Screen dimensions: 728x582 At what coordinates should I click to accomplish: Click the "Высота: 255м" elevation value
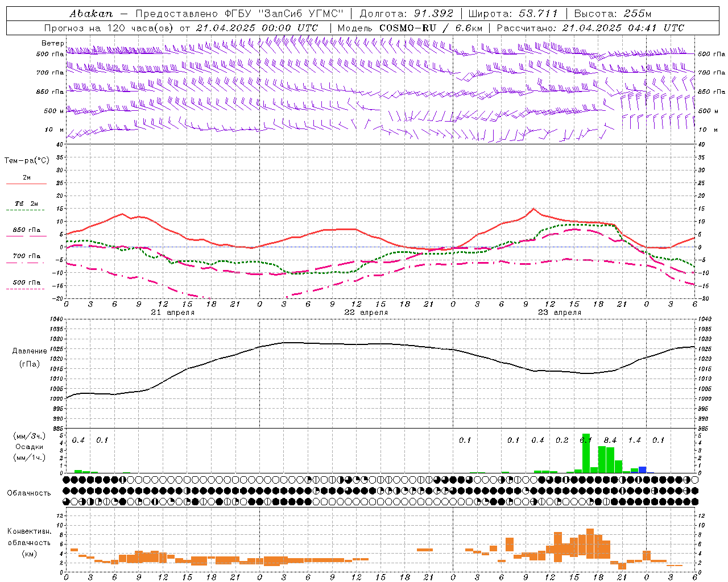pos(613,14)
